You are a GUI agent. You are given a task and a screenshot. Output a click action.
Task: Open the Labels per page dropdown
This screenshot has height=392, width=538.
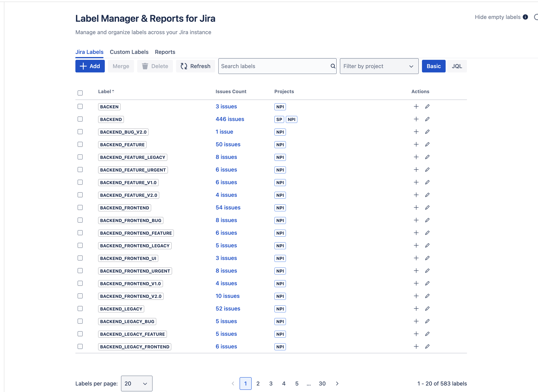click(x=136, y=384)
